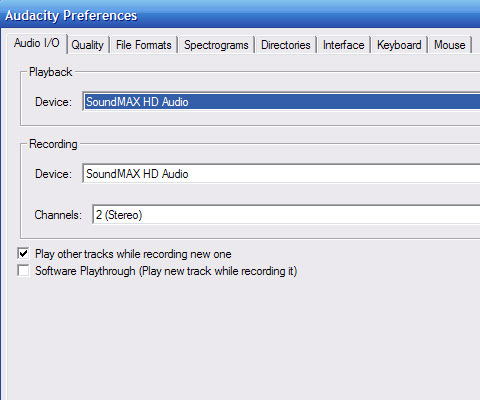Open the Quality preferences tab
The width and height of the screenshot is (480, 400).
point(87,45)
